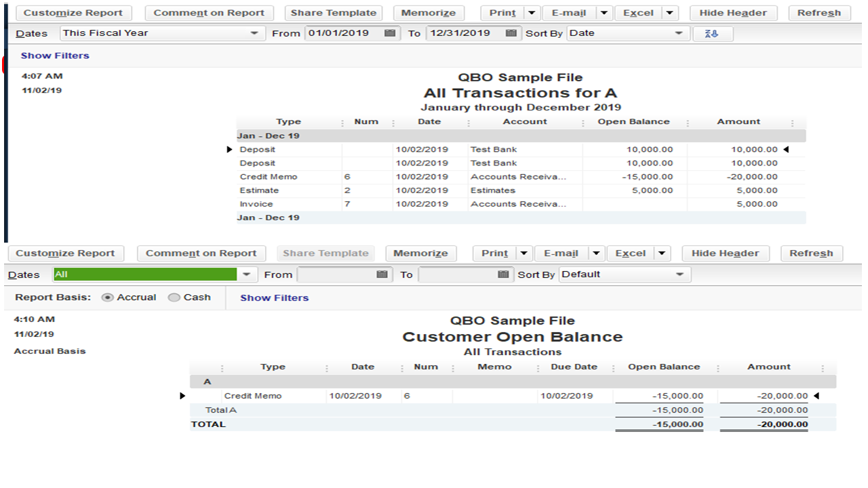Refresh the All Transactions report
868x488 pixels.
click(819, 12)
